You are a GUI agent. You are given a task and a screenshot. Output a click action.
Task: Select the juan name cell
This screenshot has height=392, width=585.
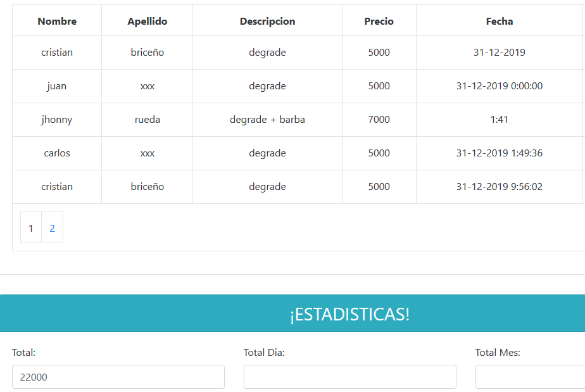57,86
